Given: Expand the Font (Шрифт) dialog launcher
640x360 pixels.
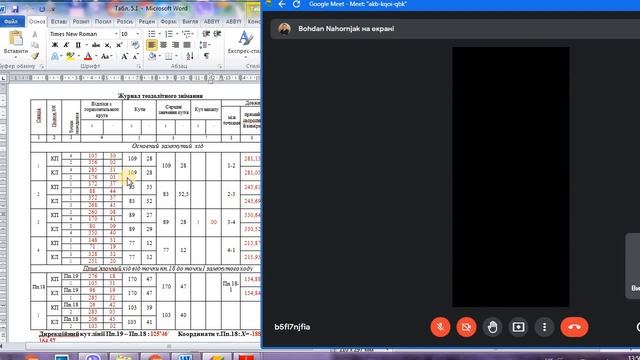Looking at the screenshot, I should point(139,66).
